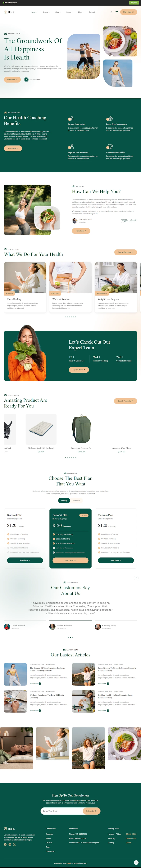
Task: Expand the Service dropdown menu
Action: pyautogui.click(x=46, y=12)
